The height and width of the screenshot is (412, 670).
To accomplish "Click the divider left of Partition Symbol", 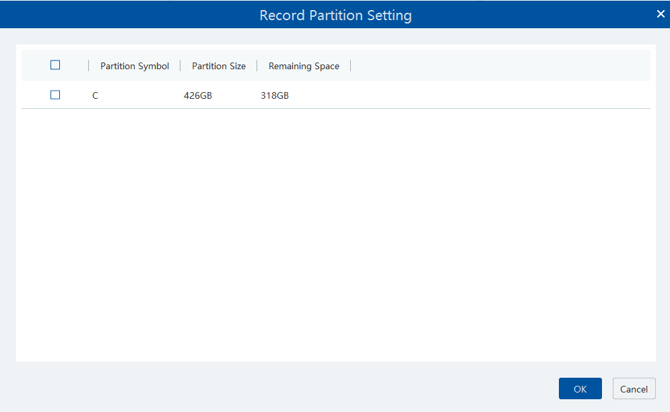I will coord(89,66).
